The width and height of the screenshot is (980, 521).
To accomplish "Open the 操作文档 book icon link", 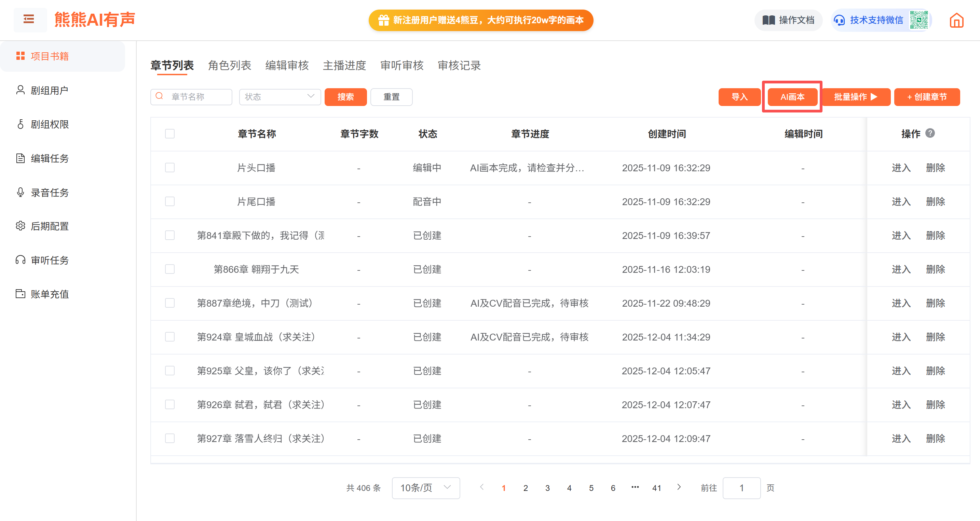I will point(768,20).
